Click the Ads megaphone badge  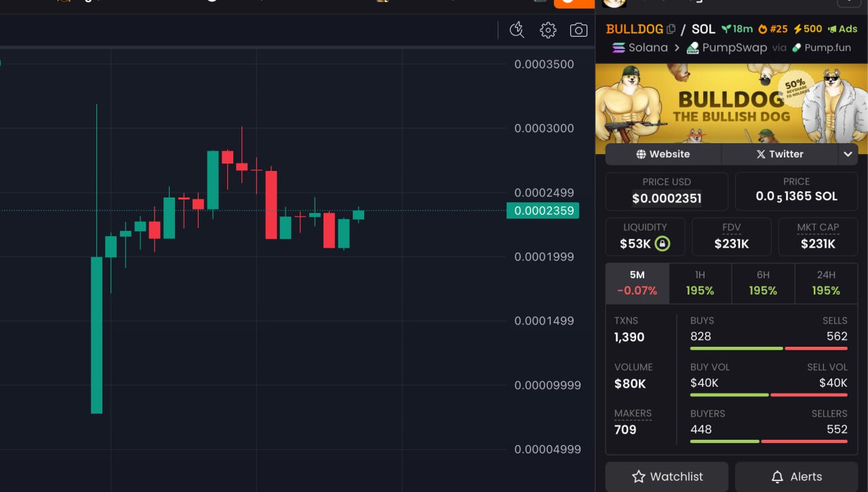click(x=842, y=29)
